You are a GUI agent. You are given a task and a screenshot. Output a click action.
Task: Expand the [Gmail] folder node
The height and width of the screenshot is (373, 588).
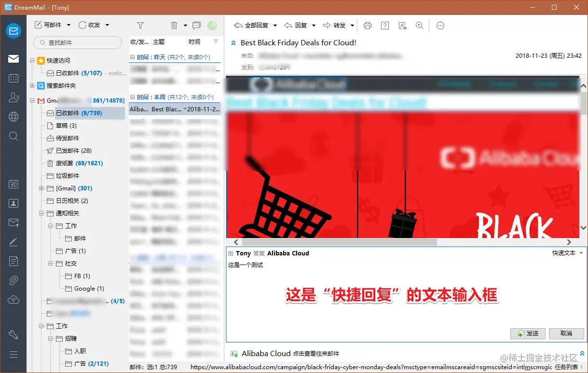point(41,188)
